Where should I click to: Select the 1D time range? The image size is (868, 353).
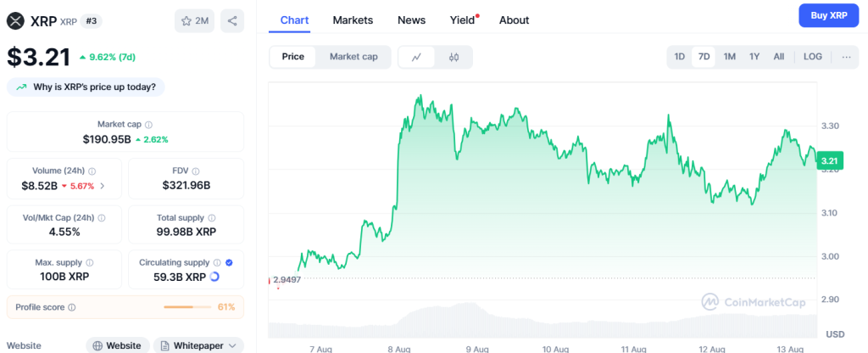tap(679, 57)
